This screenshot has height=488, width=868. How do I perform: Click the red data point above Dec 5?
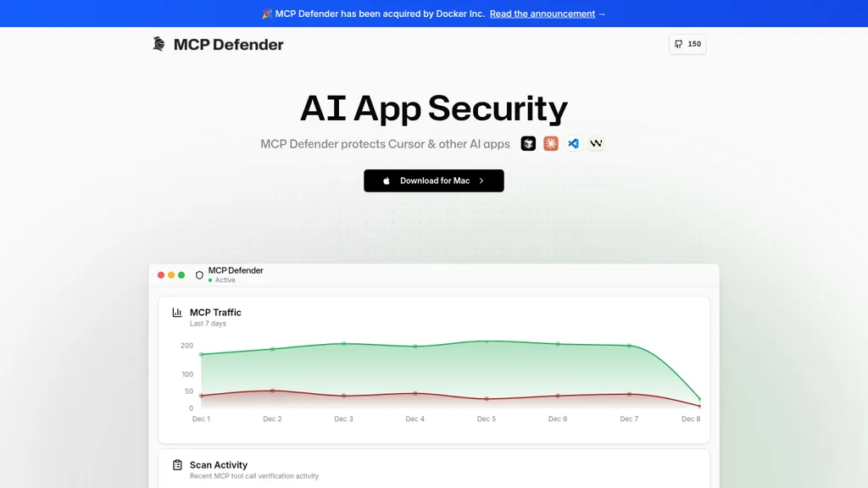click(x=487, y=398)
